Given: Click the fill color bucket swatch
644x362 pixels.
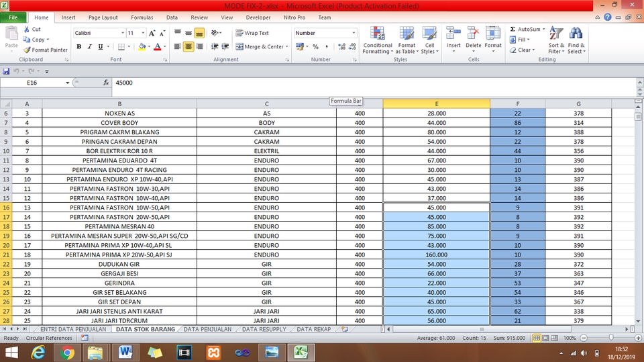Looking at the screenshot, I should coord(142,46).
